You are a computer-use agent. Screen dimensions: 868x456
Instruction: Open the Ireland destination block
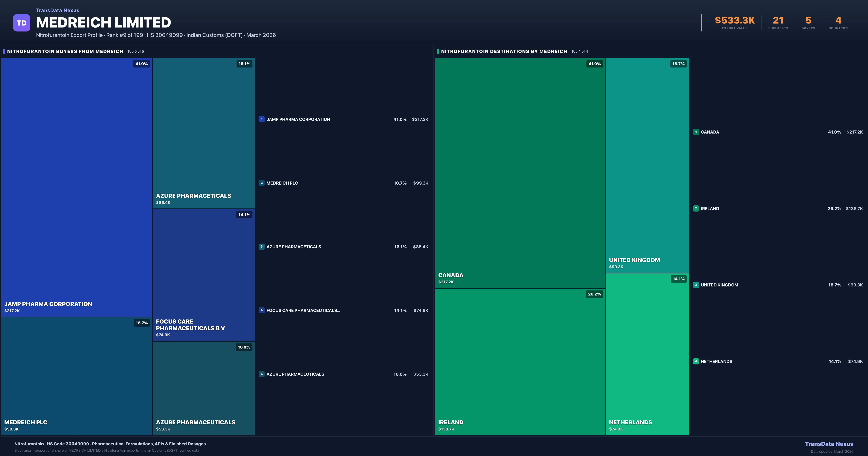coord(520,362)
